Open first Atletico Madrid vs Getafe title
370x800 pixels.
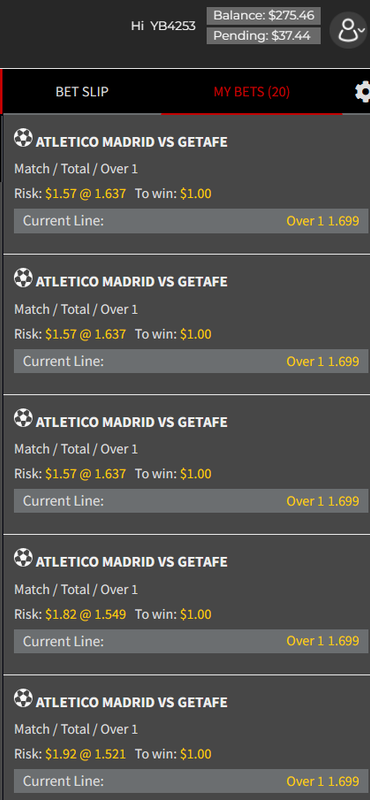(132, 142)
